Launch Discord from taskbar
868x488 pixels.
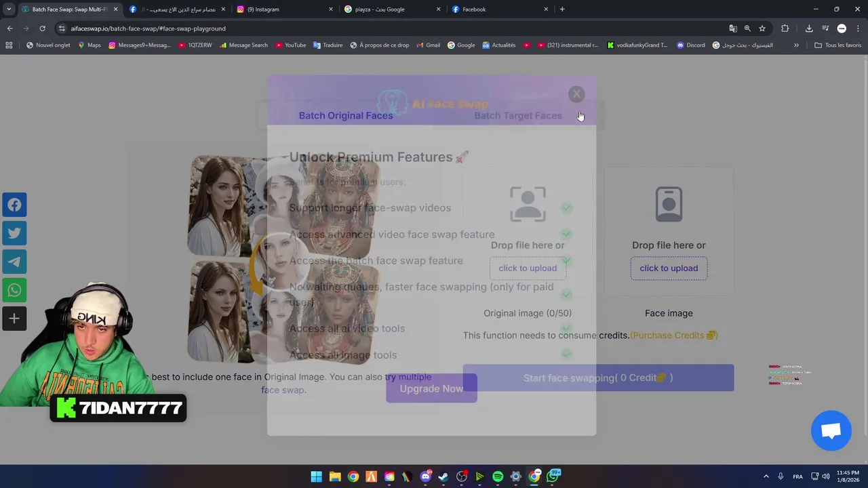click(x=425, y=476)
